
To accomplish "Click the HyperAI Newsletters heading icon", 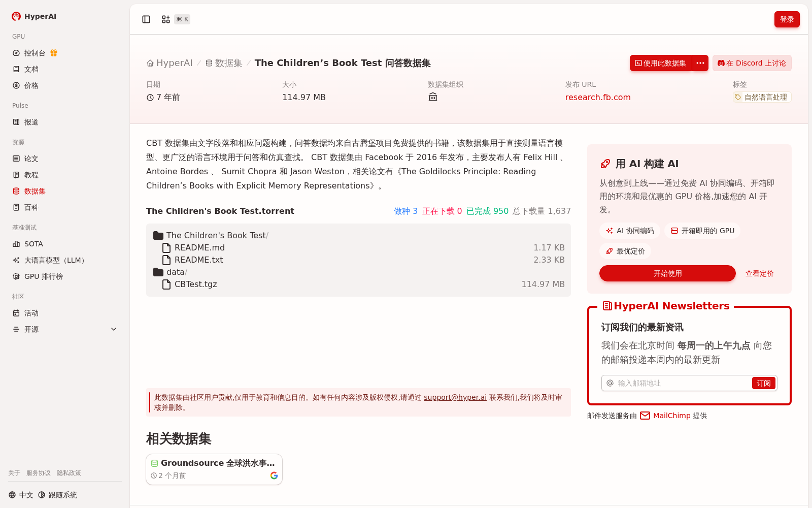I will pyautogui.click(x=607, y=306).
